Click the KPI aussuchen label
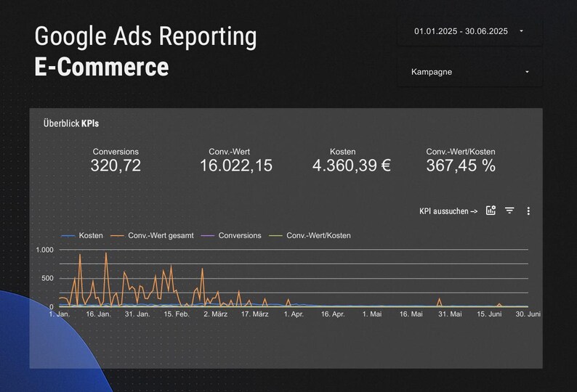 (x=448, y=211)
